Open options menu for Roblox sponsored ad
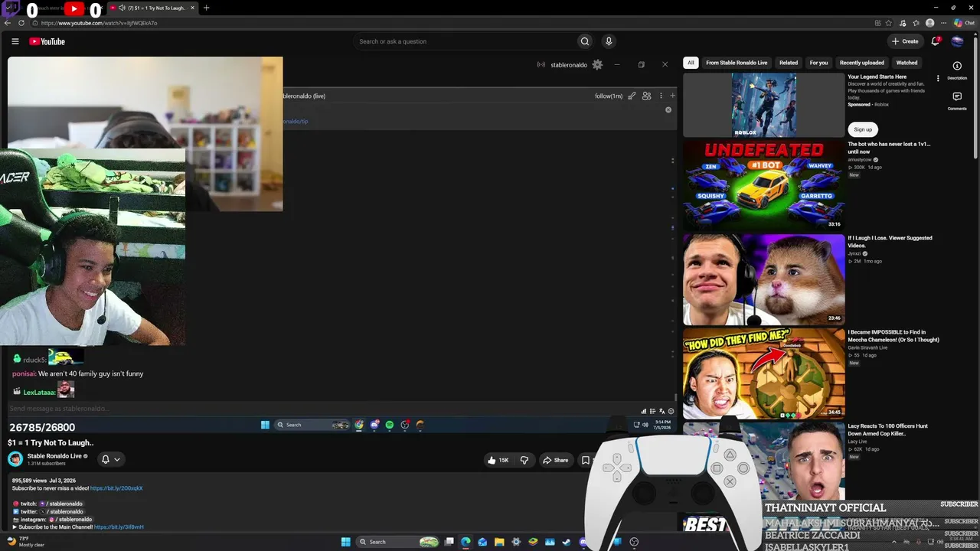This screenshot has height=551, width=980. 938,78
